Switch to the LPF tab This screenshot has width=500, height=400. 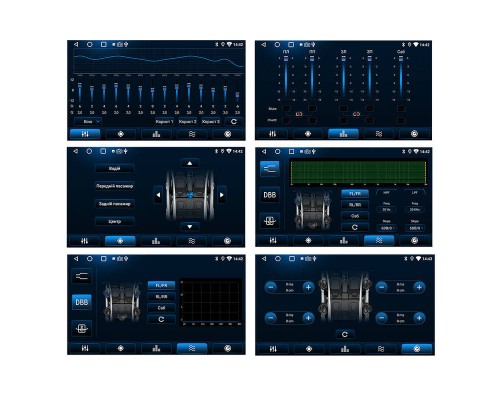point(415,193)
